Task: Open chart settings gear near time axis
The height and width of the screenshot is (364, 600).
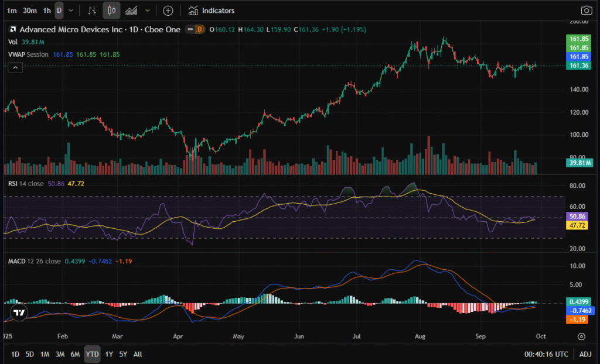Action: click(581, 336)
